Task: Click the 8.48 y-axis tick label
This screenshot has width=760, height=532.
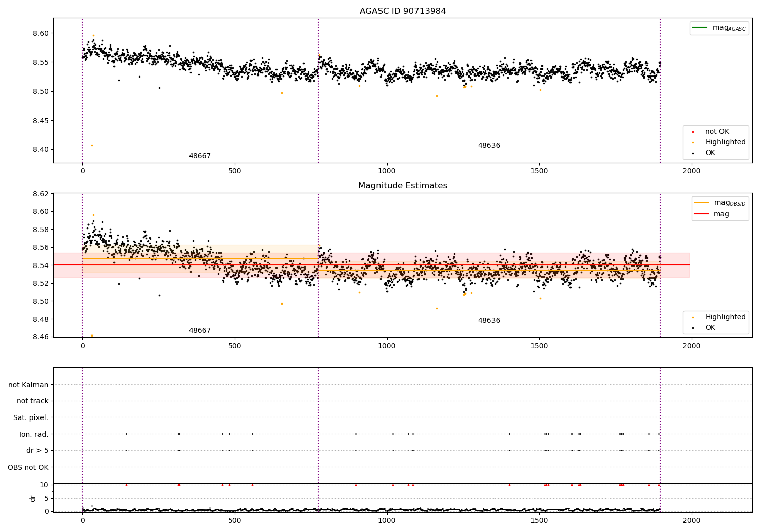Action: pos(40,319)
